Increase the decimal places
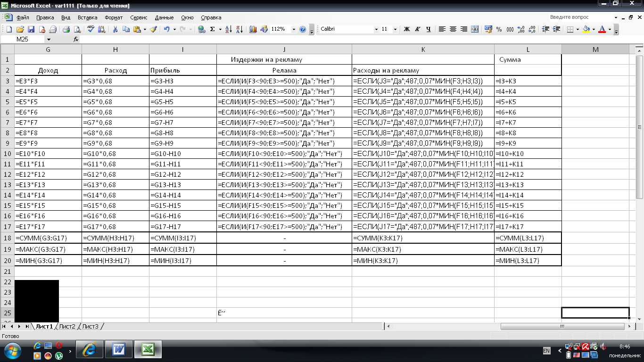Viewport: 644px width, 362px height. [521, 29]
